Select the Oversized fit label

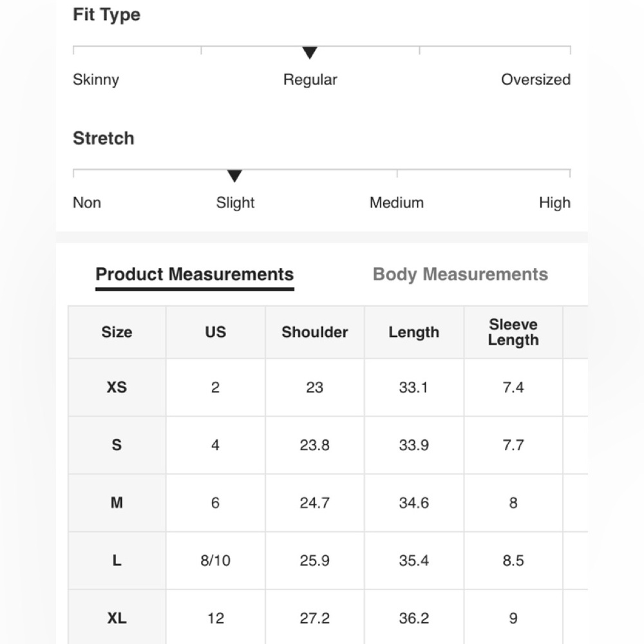pos(536,80)
